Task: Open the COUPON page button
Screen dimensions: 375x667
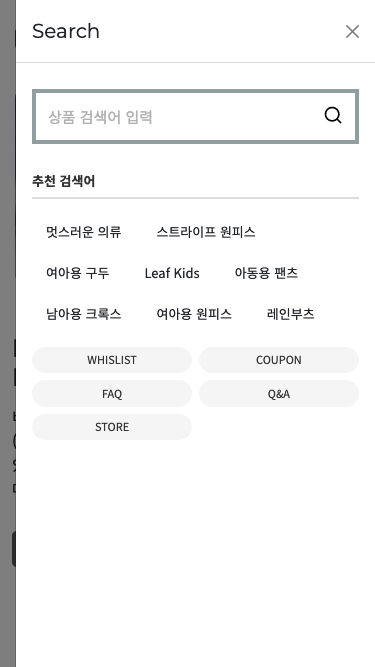Action: tap(279, 360)
